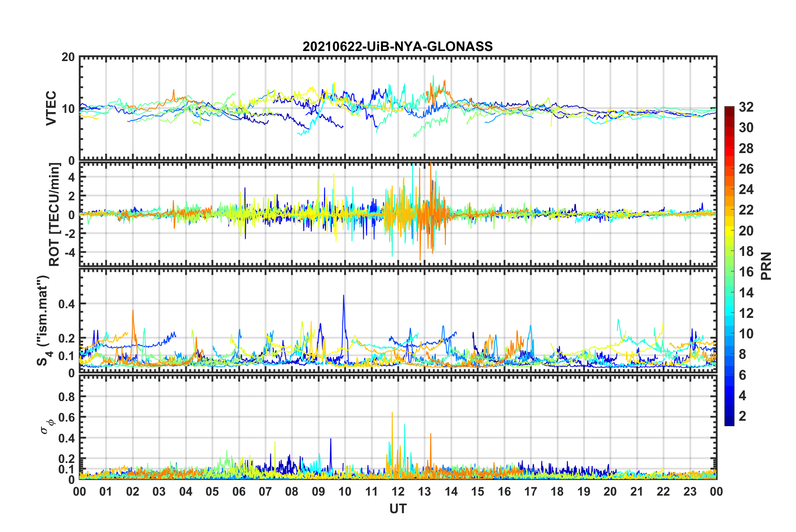Select the 23 tick on the UT axis
Viewport: 796px width, 532px height.
coord(690,491)
